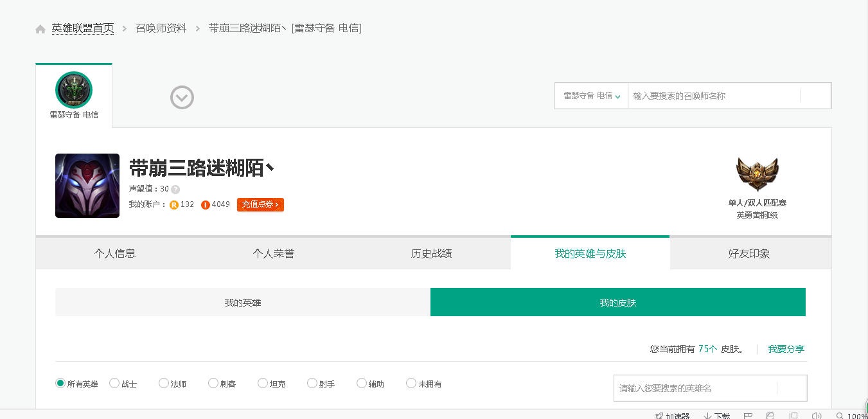
Task: Select the 射手 radio filter
Action: (312, 383)
